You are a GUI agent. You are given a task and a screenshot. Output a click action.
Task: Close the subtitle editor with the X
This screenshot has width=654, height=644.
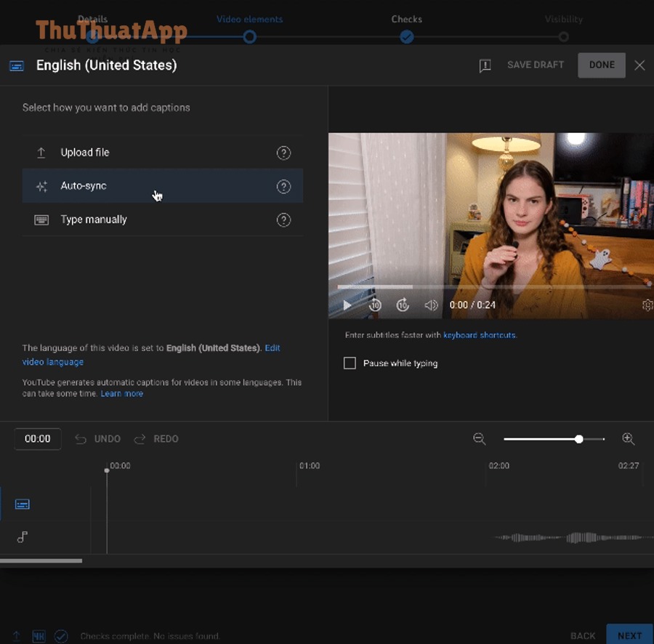click(639, 65)
